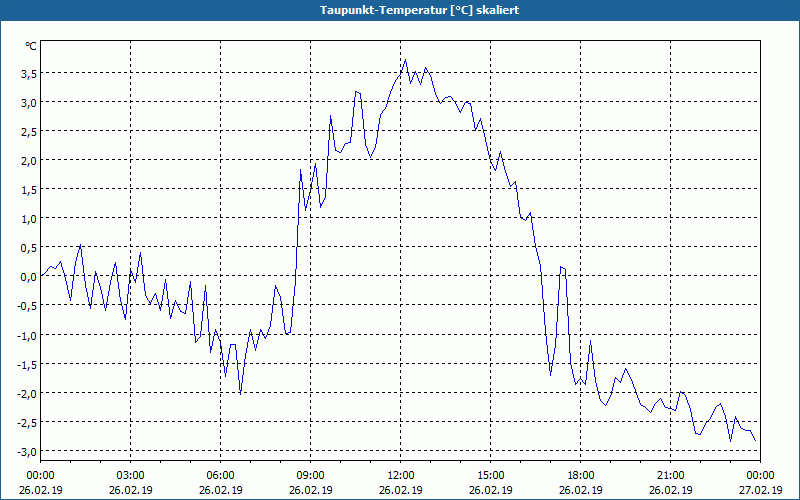
Task: Click the 2,5 y-axis value
Action: (x=29, y=132)
